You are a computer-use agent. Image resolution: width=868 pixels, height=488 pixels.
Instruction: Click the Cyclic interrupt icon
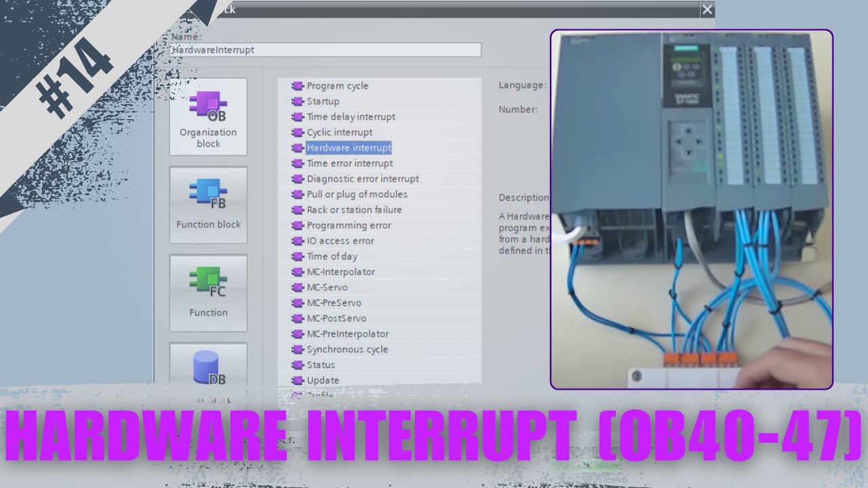pos(297,133)
